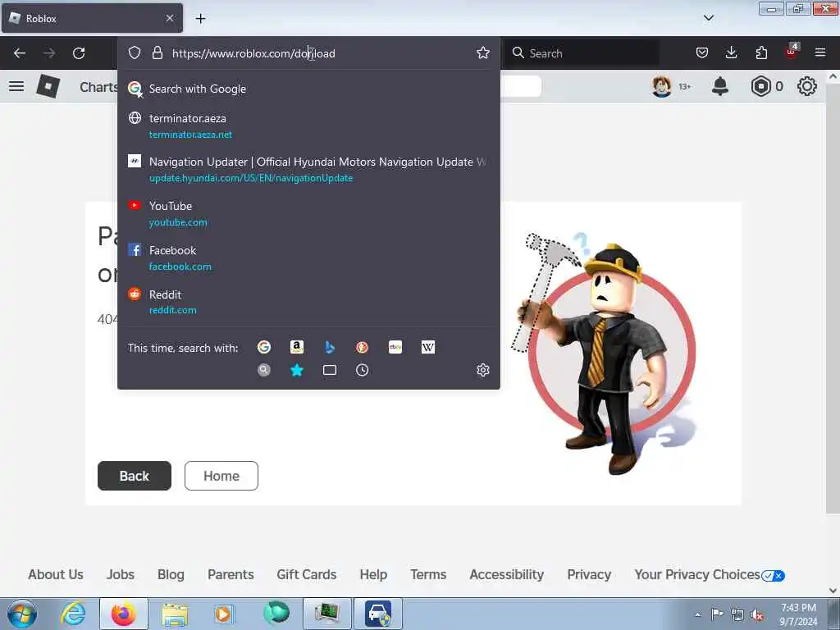The height and width of the screenshot is (630, 840).
Task: Open the tracking protection shield icon
Action: click(x=135, y=52)
